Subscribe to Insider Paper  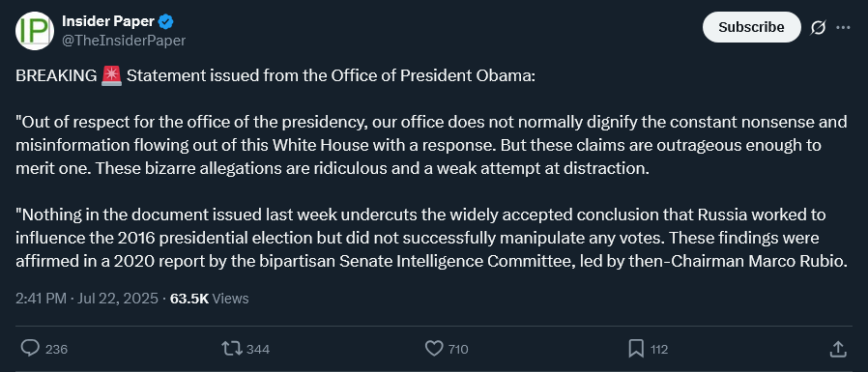(x=751, y=27)
